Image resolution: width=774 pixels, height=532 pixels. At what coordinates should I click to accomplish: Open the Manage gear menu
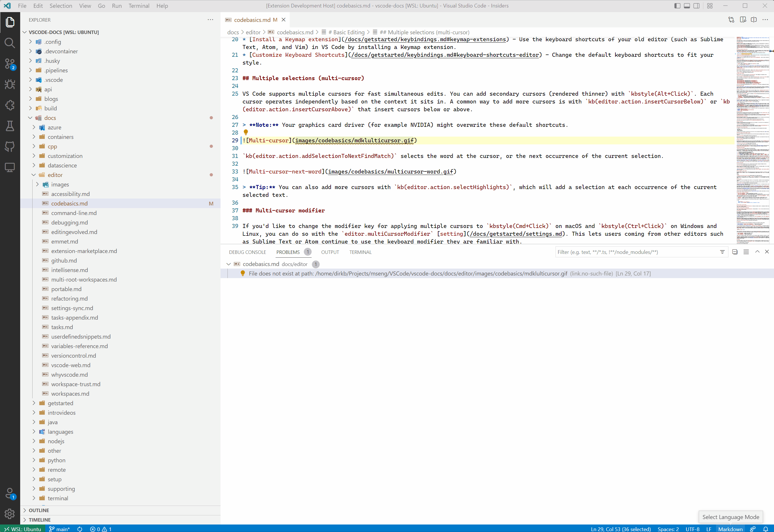point(10,514)
